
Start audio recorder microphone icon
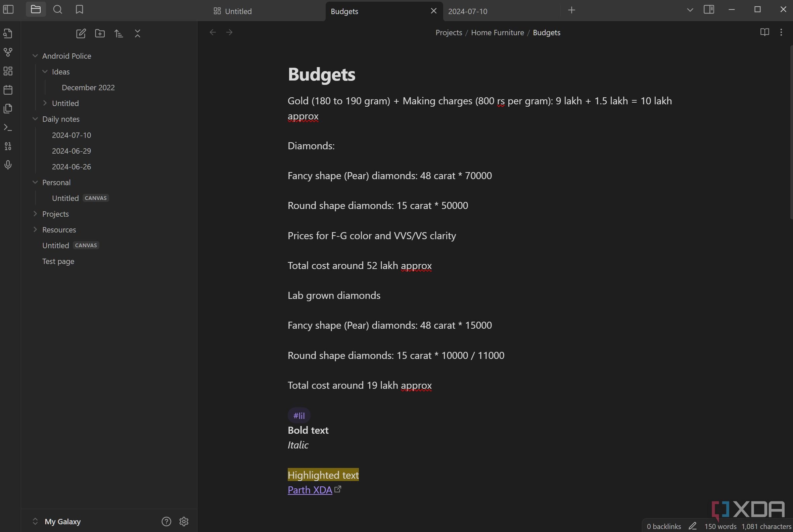[x=8, y=165]
